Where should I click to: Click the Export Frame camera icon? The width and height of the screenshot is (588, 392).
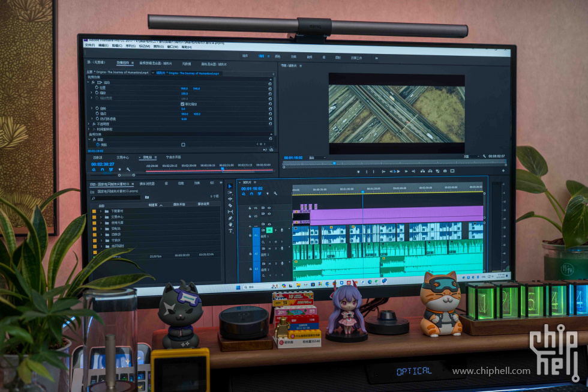click(445, 171)
